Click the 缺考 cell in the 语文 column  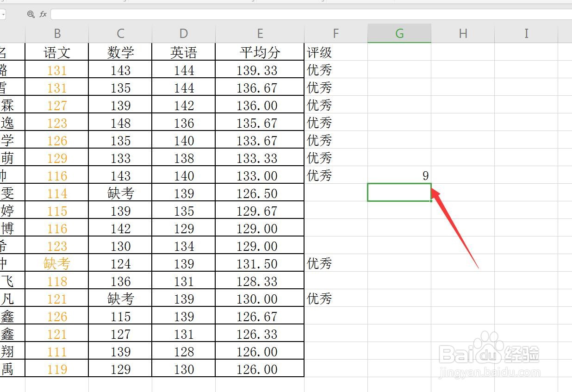57,263
